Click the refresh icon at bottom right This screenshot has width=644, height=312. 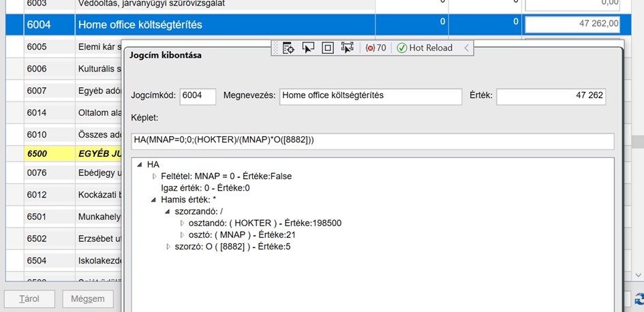(639, 299)
